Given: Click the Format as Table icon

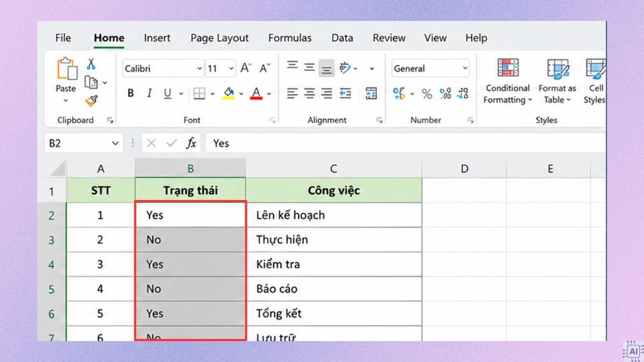Looking at the screenshot, I should click(558, 68).
